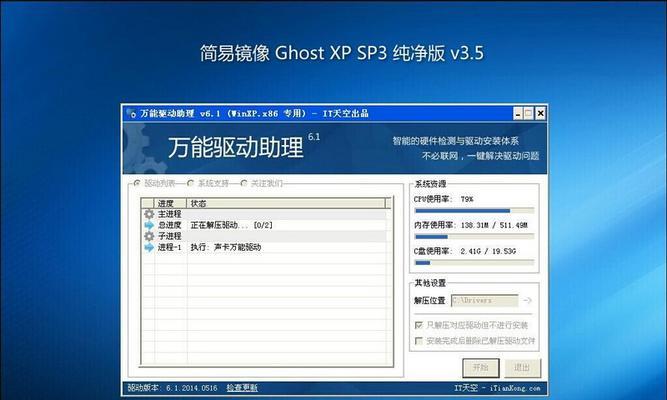
Task: Click the blue arrow icon beside 进程-1
Action: 149,247
